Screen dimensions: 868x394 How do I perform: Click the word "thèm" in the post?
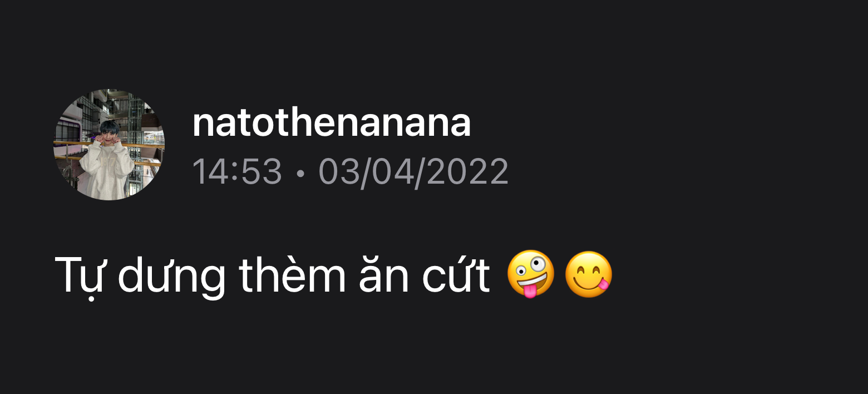click(x=293, y=274)
